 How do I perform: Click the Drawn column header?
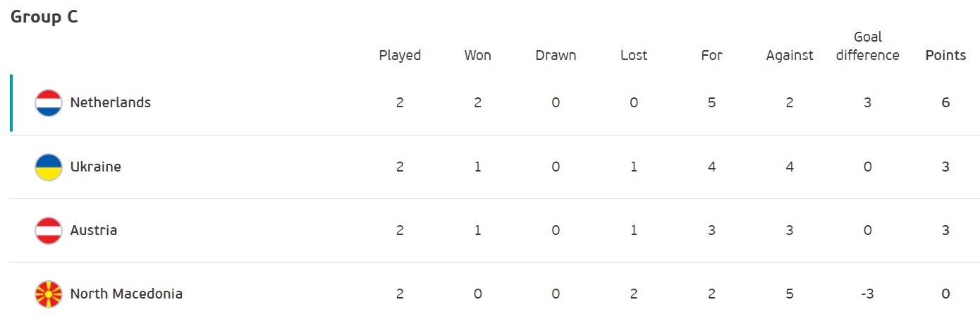coord(556,56)
